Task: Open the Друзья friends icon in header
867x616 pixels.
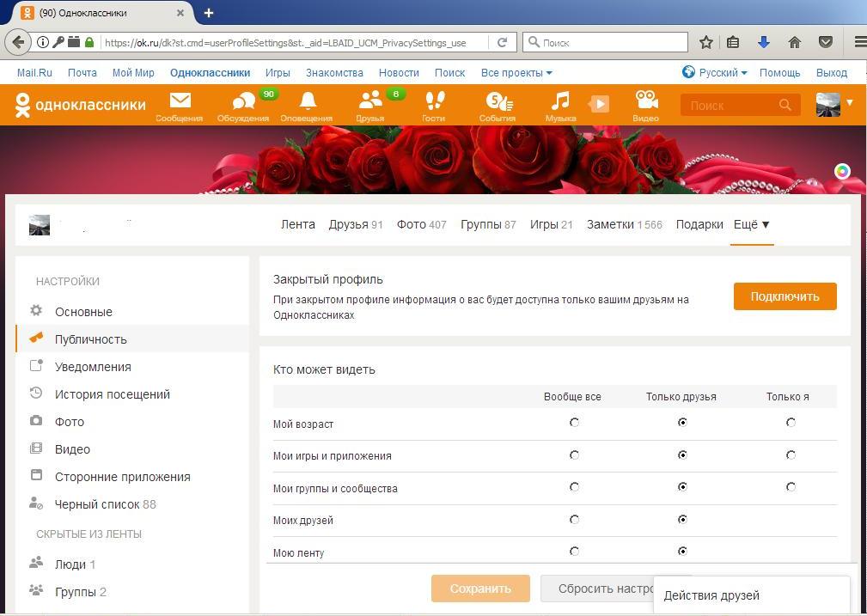Action: [x=370, y=105]
